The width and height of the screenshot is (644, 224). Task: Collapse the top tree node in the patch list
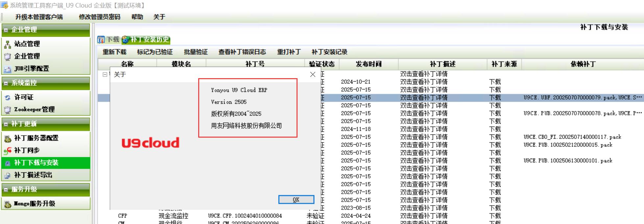(x=105, y=75)
